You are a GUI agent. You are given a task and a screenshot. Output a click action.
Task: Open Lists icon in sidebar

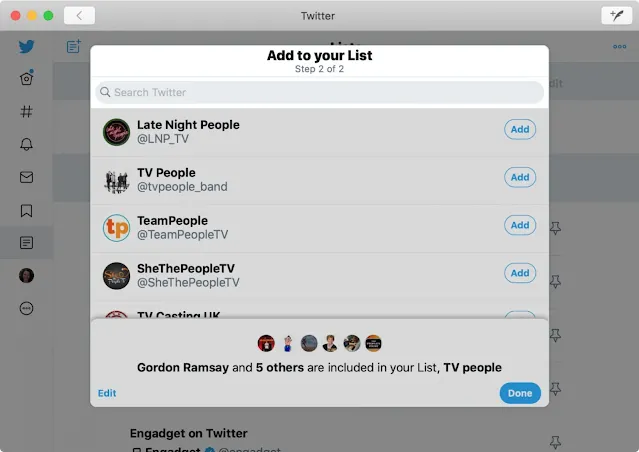[x=26, y=243]
